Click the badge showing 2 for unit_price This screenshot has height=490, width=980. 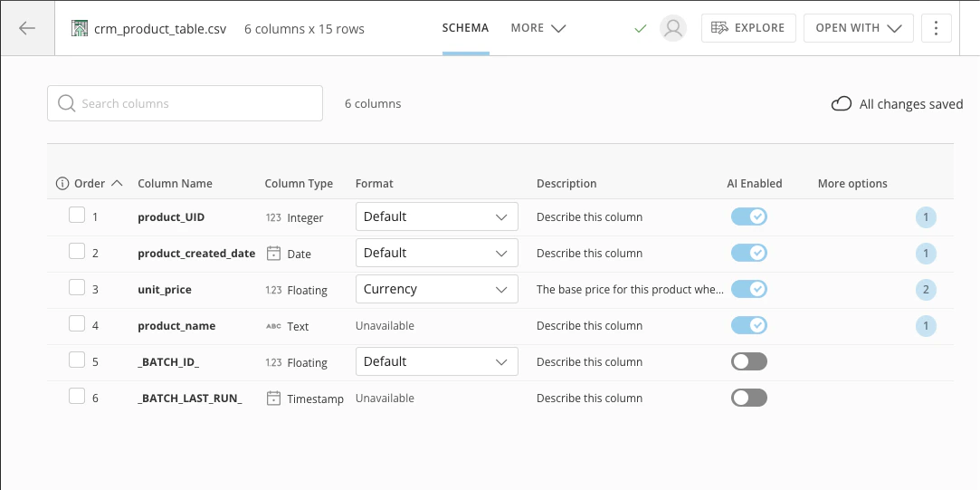coord(926,290)
